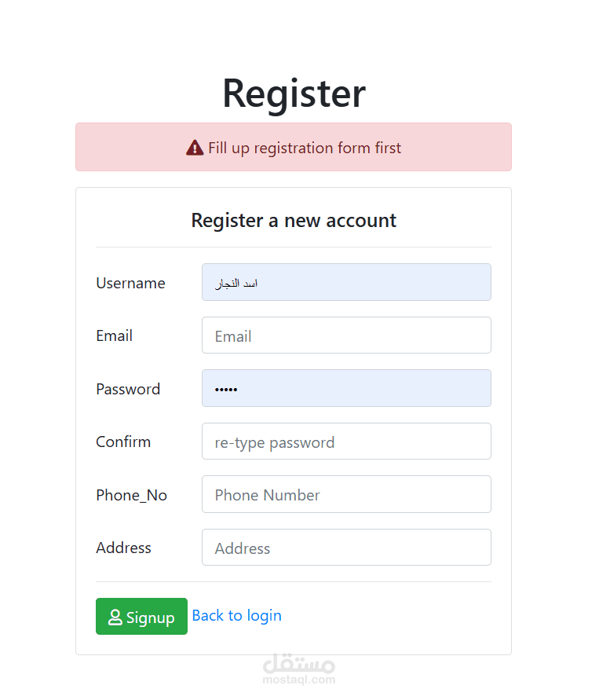Focus the Username input field
Image resolution: width=599 pixels, height=700 pixels.
click(x=346, y=282)
